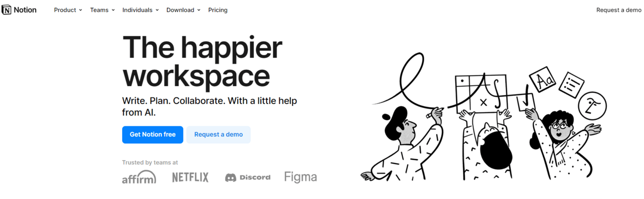
Task: Open the Individuals dropdown menu
Action: point(141,10)
